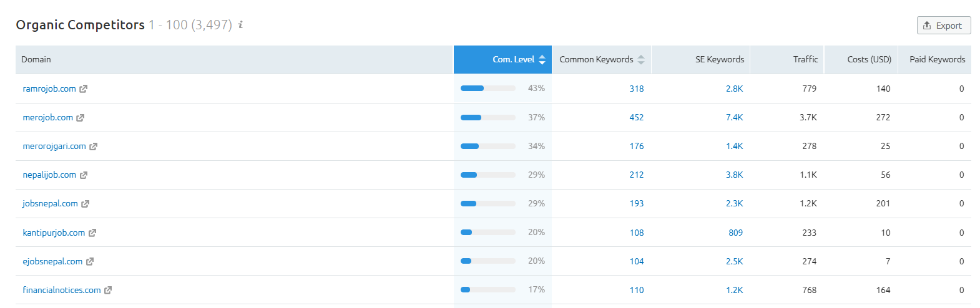
Task: Open ejobsnepal.com external link icon
Action: click(90, 262)
